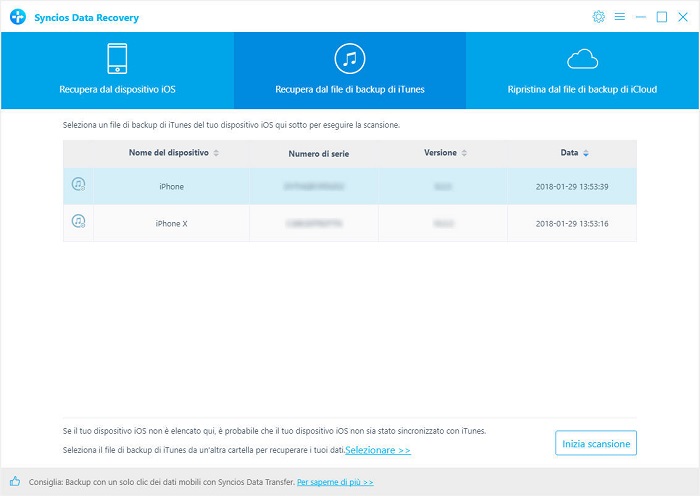The image size is (700, 496).
Task: Click the Versione header text
Action: pyautogui.click(x=440, y=153)
